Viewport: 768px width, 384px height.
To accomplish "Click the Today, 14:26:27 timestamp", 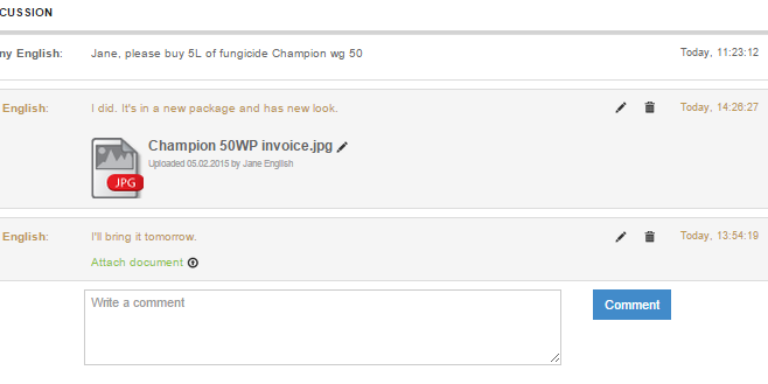I will pos(720,107).
